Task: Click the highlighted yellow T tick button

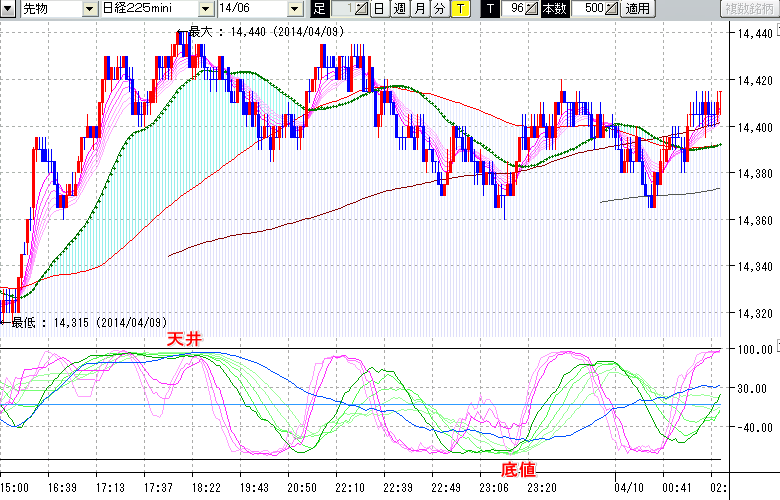Action: 459,9
